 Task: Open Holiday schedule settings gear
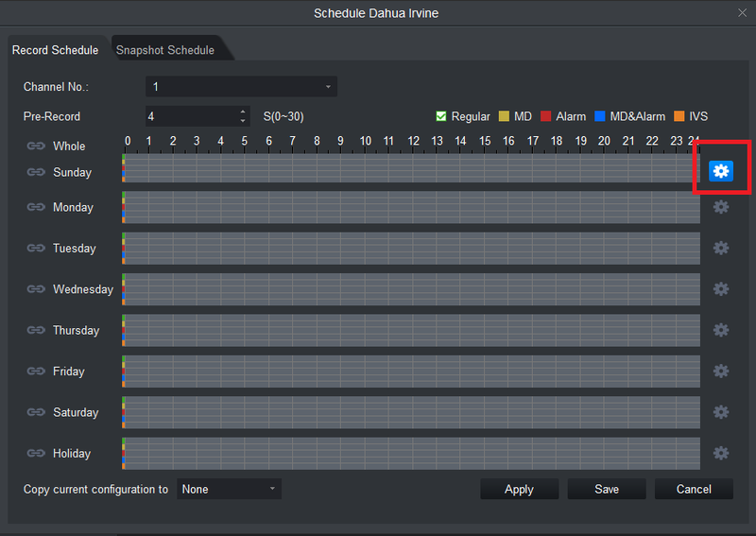[721, 453]
